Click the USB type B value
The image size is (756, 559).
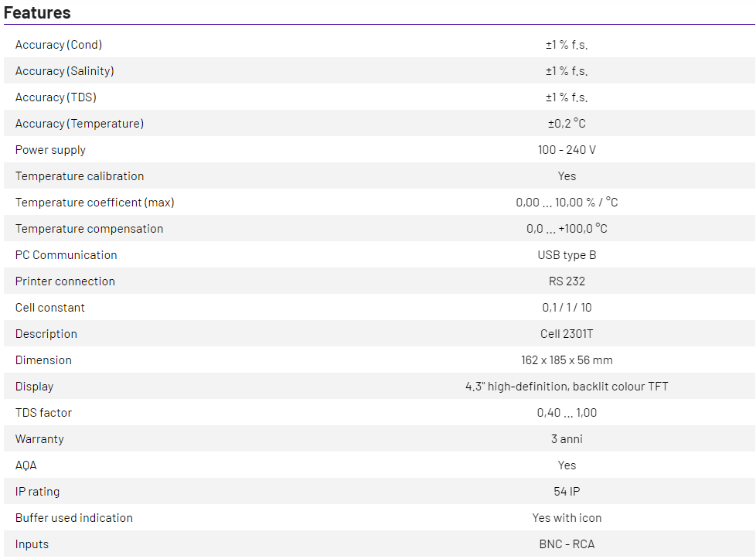tap(567, 255)
